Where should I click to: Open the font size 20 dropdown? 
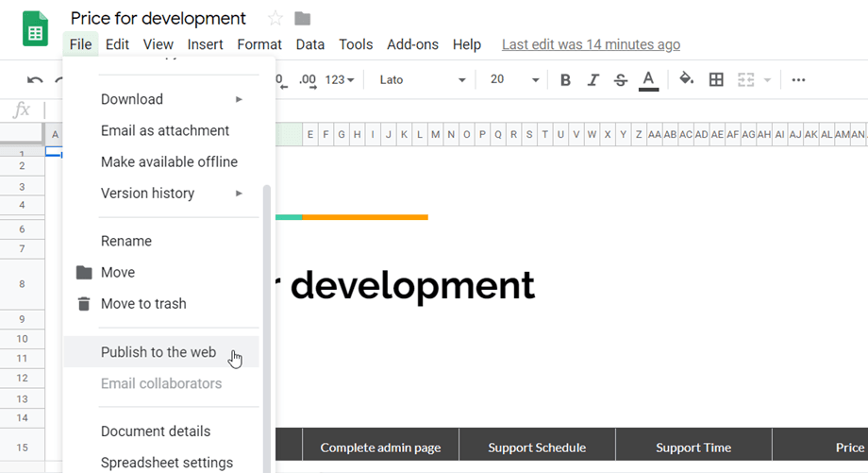tap(515, 80)
